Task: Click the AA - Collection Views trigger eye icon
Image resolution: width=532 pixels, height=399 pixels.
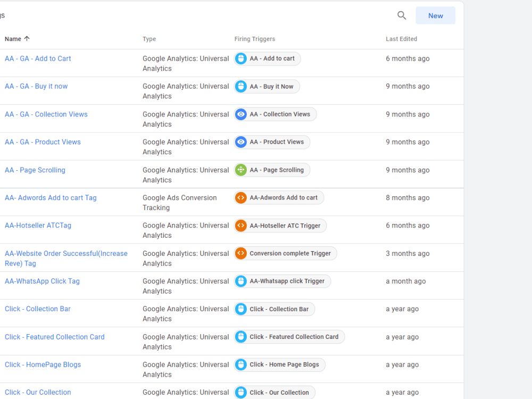Action: click(x=241, y=114)
